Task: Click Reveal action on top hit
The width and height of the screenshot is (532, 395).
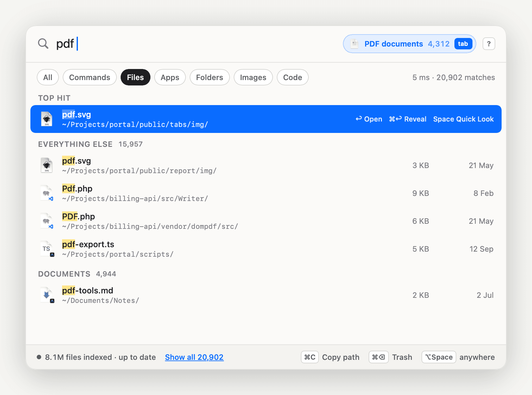Action: pos(408,119)
